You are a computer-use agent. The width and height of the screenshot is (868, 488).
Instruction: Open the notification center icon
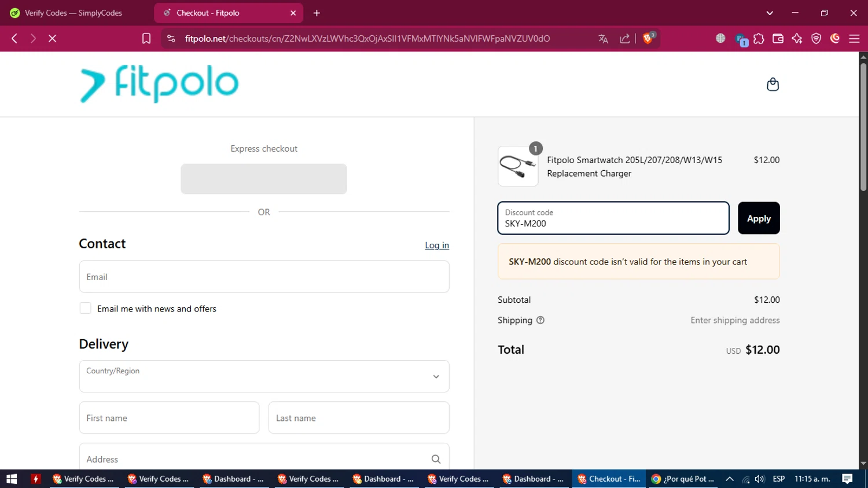(x=848, y=479)
